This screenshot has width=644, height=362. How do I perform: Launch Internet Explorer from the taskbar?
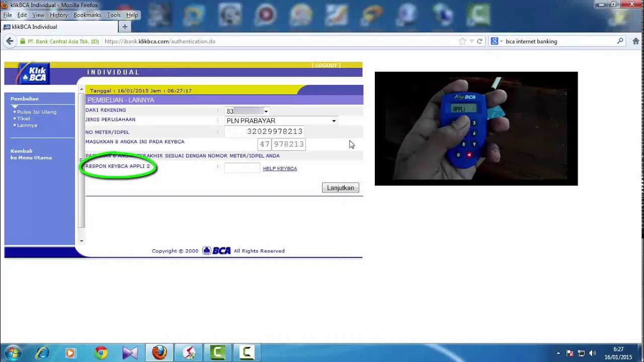[x=42, y=353]
